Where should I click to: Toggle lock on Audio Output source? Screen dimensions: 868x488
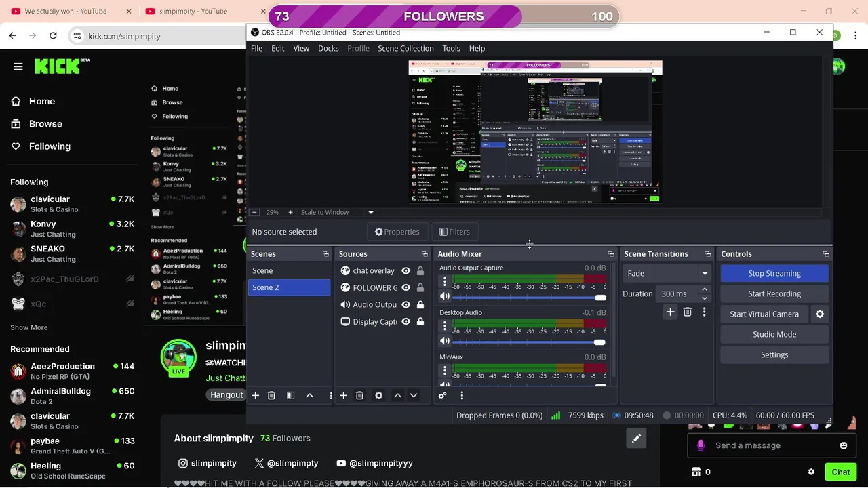coord(420,304)
